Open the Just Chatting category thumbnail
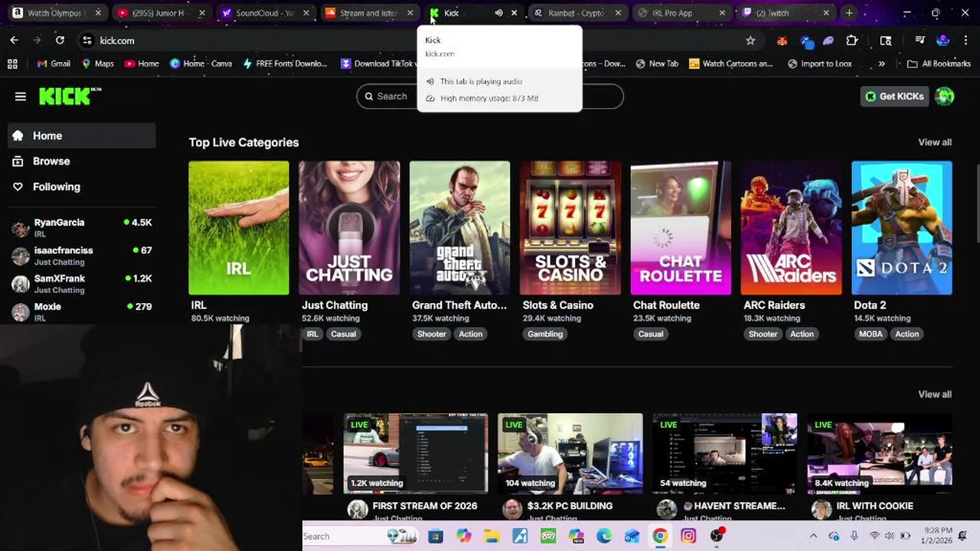Viewport: 980px width, 551px height. click(349, 227)
